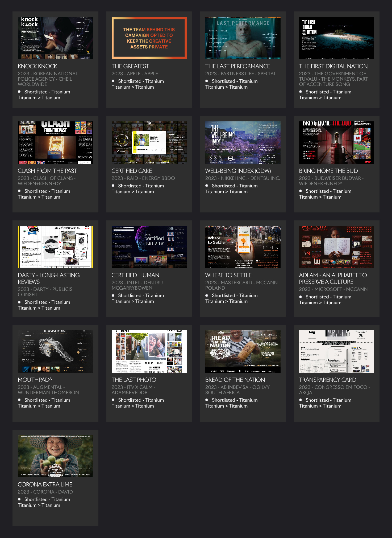The width and height of the screenshot is (392, 538).
Task: Select '2023 - MICROSOFT - MCCANN' text
Action: point(333,289)
